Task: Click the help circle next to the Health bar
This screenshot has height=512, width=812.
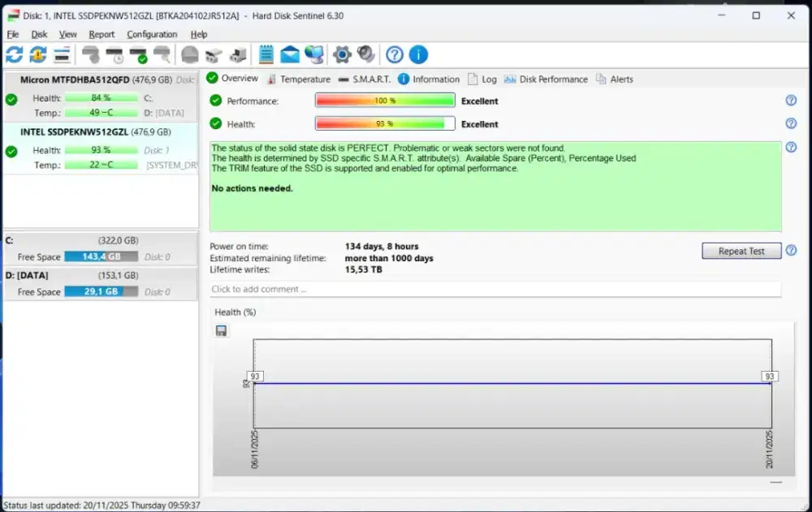Action: pos(791,123)
